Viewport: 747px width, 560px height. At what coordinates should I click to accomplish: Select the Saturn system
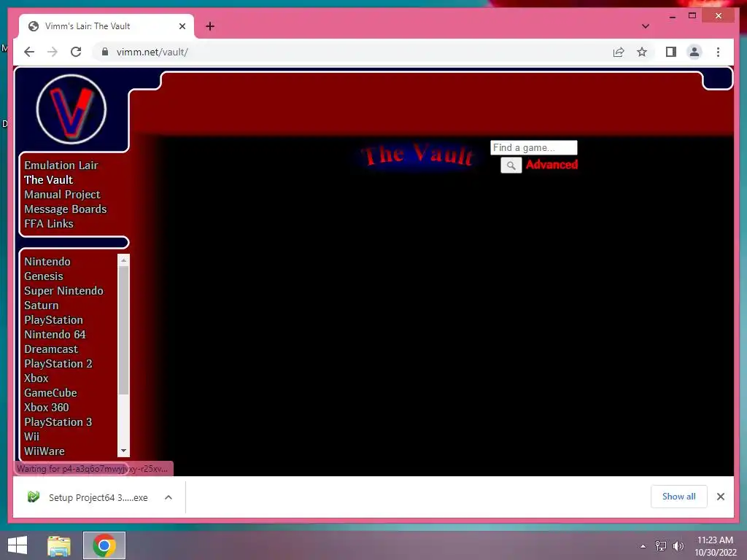coord(42,306)
